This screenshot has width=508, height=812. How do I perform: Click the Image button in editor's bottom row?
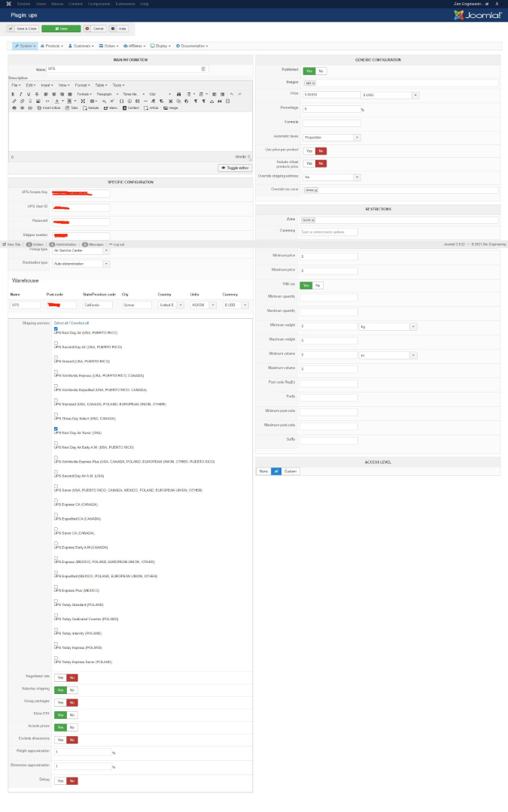click(x=171, y=108)
